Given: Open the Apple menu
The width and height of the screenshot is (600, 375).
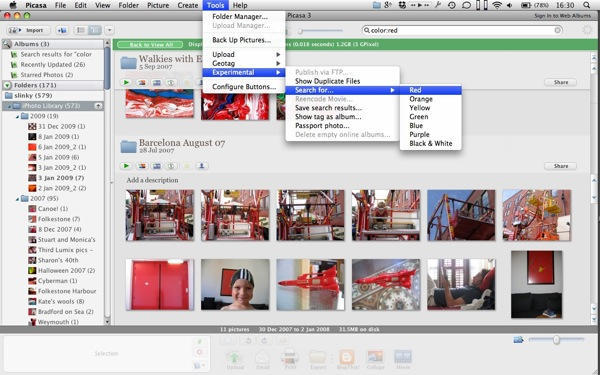Looking at the screenshot, I should [13, 5].
